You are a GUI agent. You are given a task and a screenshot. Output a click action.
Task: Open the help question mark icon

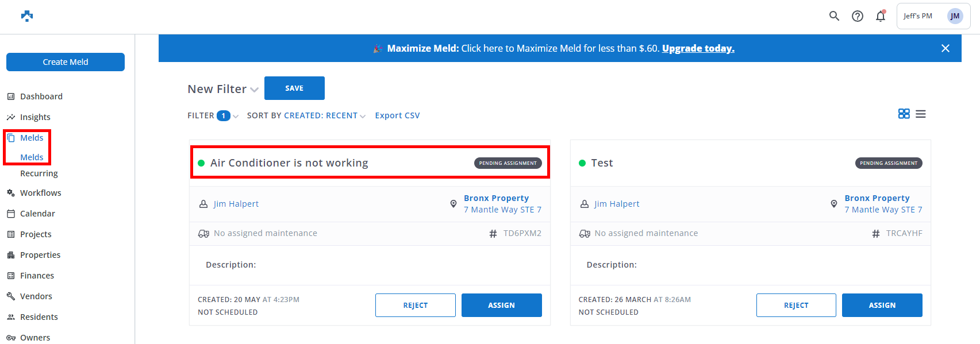(x=857, y=16)
